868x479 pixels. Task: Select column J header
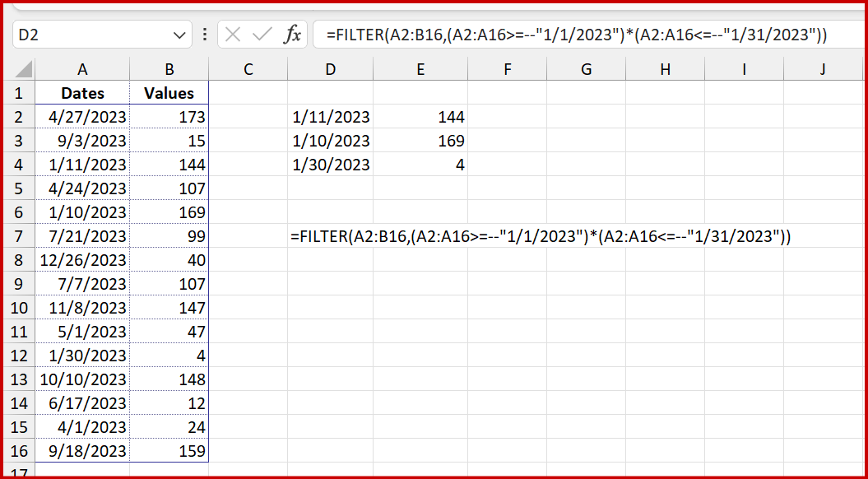pos(823,69)
